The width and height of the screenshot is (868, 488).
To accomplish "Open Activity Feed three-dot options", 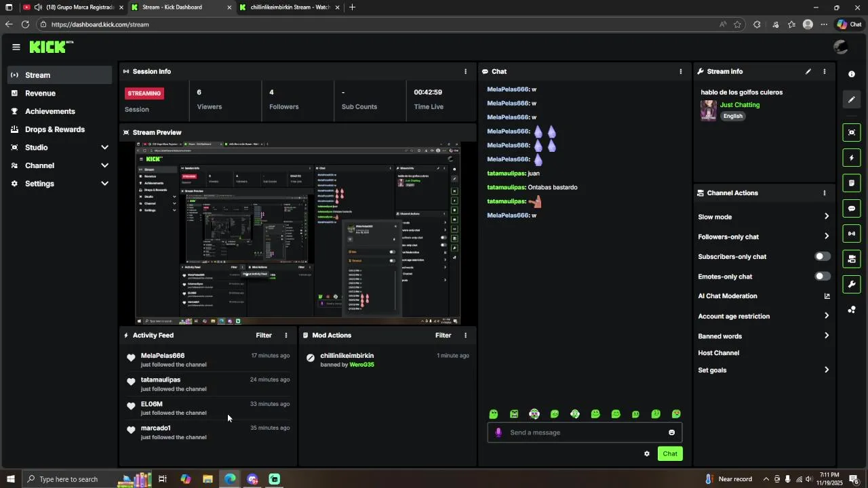I will 286,335.
